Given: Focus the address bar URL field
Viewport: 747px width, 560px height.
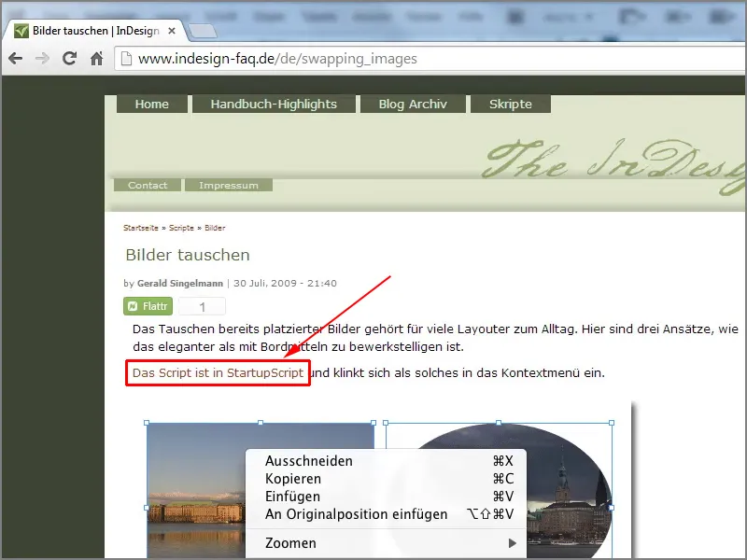Looking at the screenshot, I should [429, 59].
